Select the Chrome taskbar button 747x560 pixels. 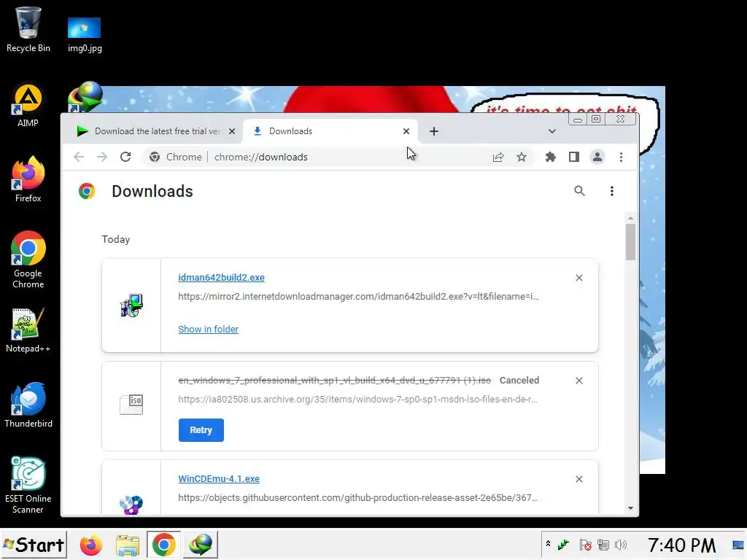[163, 545]
